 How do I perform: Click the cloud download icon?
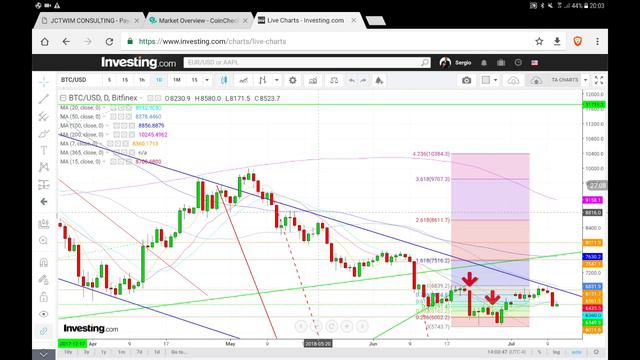513,80
